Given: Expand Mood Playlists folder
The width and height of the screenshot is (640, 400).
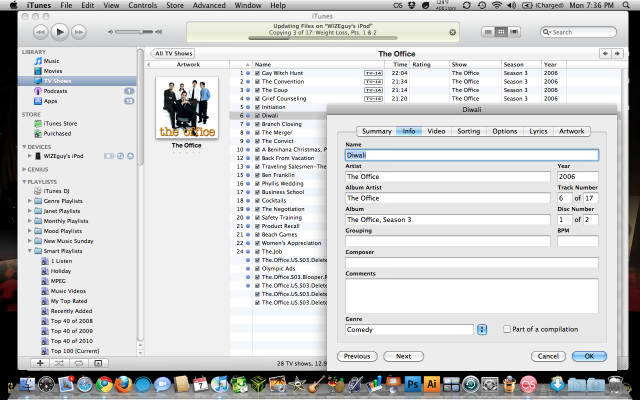Looking at the screenshot, I should coord(29,231).
